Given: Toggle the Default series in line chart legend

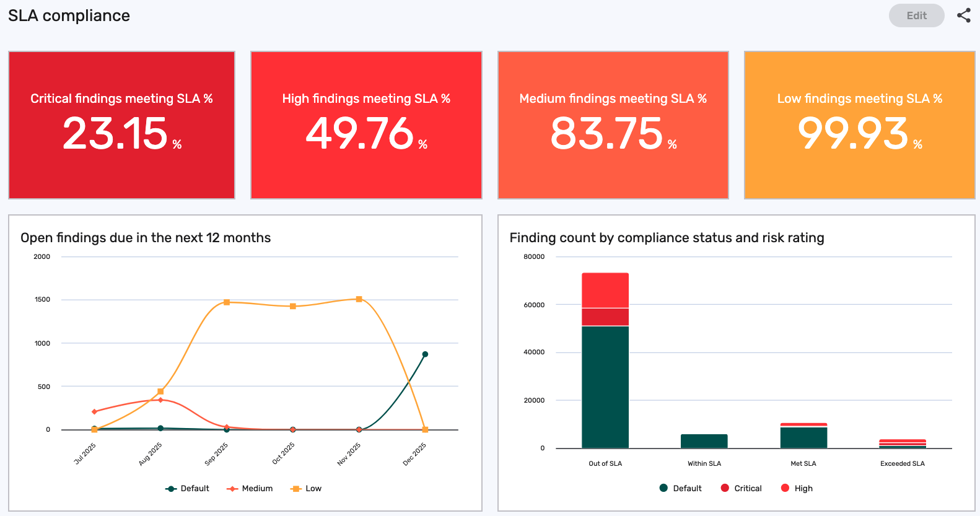Looking at the screenshot, I should click(x=188, y=489).
